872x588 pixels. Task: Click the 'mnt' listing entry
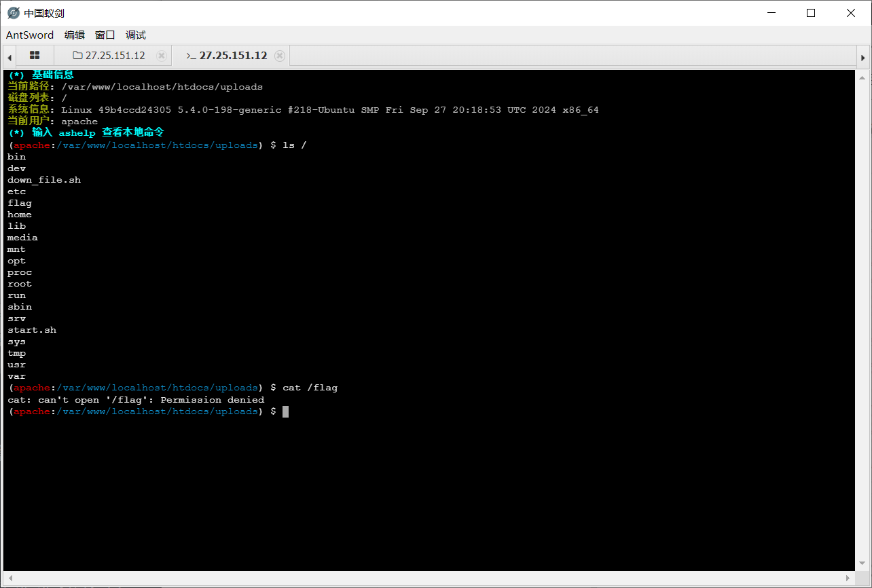16,249
